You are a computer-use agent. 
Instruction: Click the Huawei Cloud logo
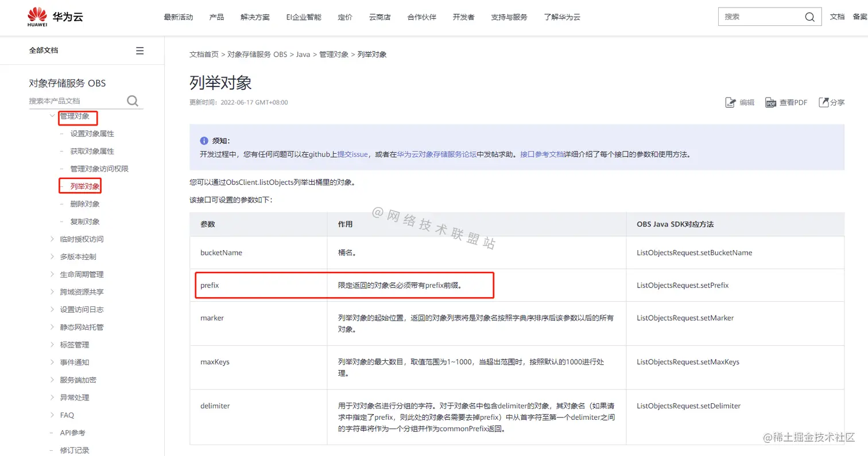pyautogui.click(x=55, y=17)
